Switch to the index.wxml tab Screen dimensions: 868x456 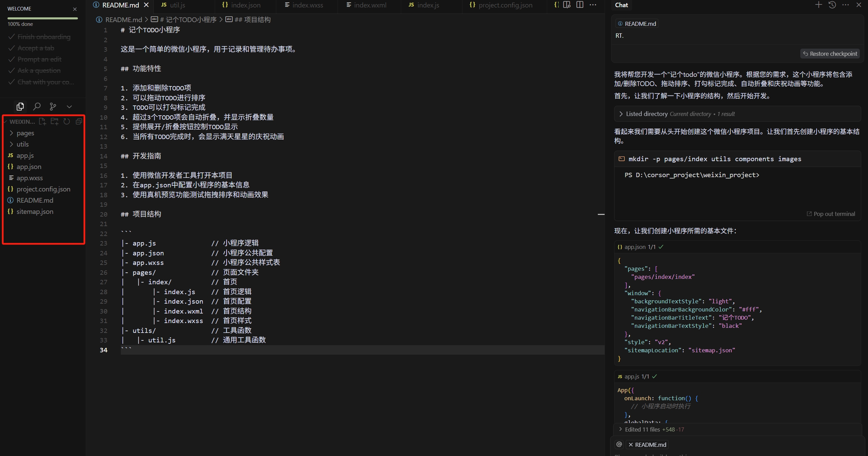(x=370, y=5)
